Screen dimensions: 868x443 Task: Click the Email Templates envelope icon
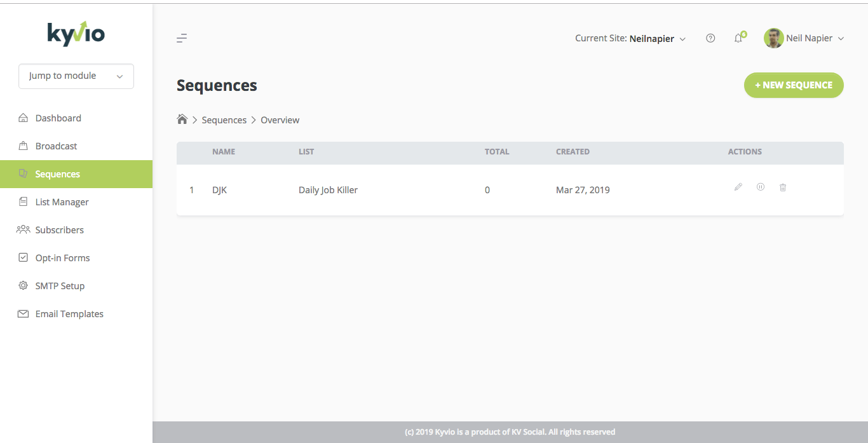pos(24,314)
